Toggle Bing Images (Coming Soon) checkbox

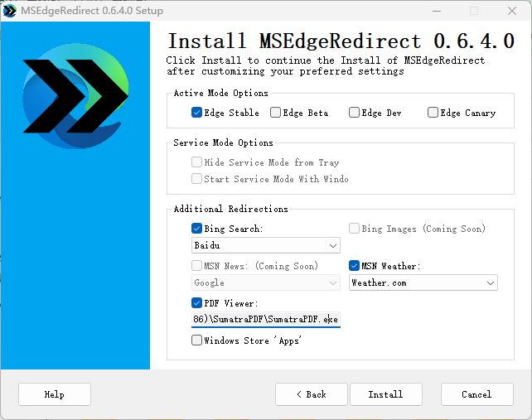click(x=354, y=229)
